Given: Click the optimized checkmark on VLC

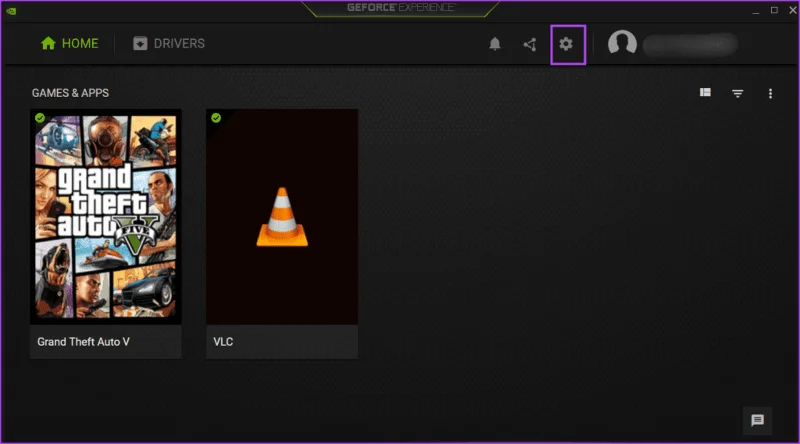Looking at the screenshot, I should [x=216, y=118].
